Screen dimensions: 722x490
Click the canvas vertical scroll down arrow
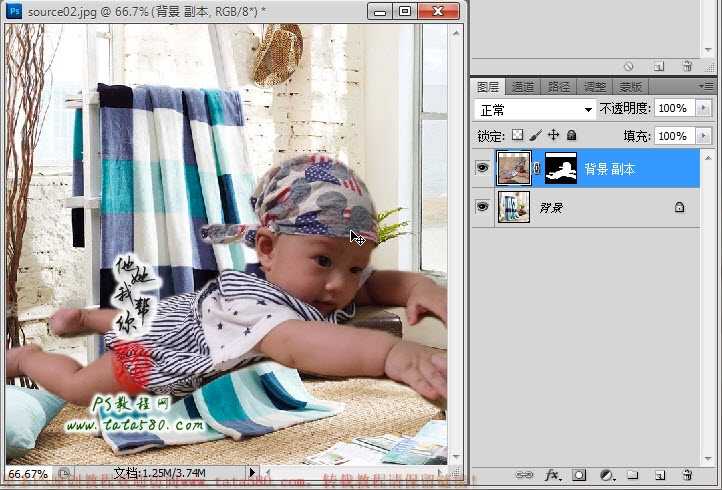tap(456, 456)
